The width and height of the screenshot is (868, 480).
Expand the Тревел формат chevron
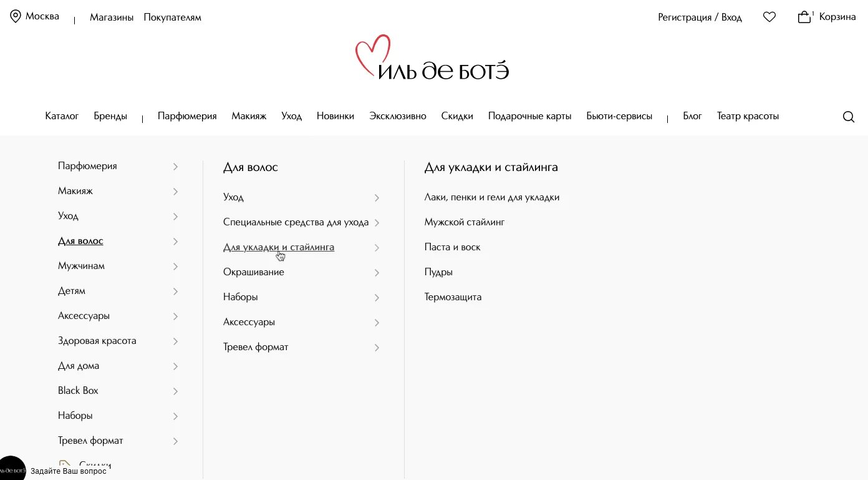tap(377, 347)
